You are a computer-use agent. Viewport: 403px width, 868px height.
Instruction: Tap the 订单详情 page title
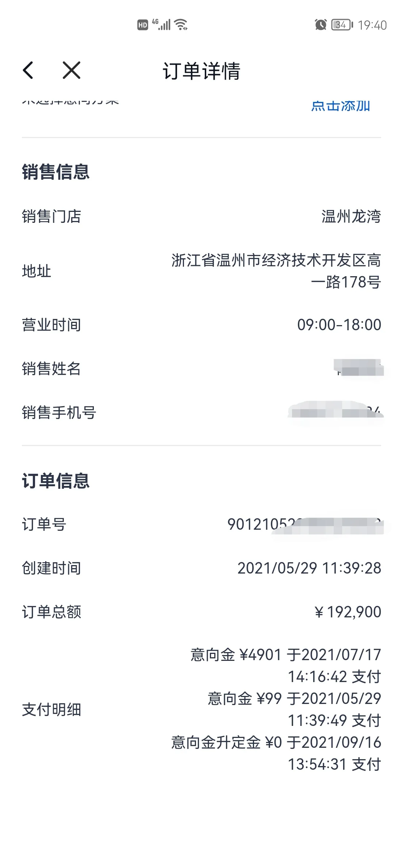click(201, 71)
